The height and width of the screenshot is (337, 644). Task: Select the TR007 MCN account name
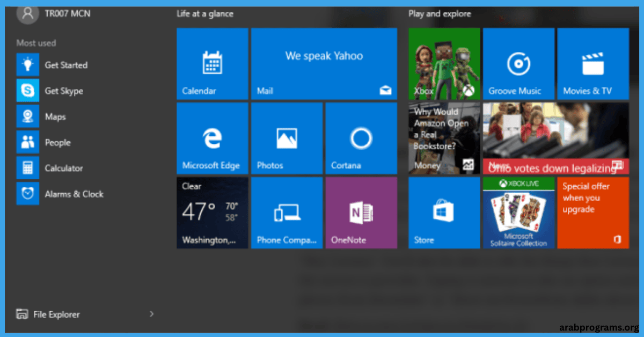coord(67,14)
